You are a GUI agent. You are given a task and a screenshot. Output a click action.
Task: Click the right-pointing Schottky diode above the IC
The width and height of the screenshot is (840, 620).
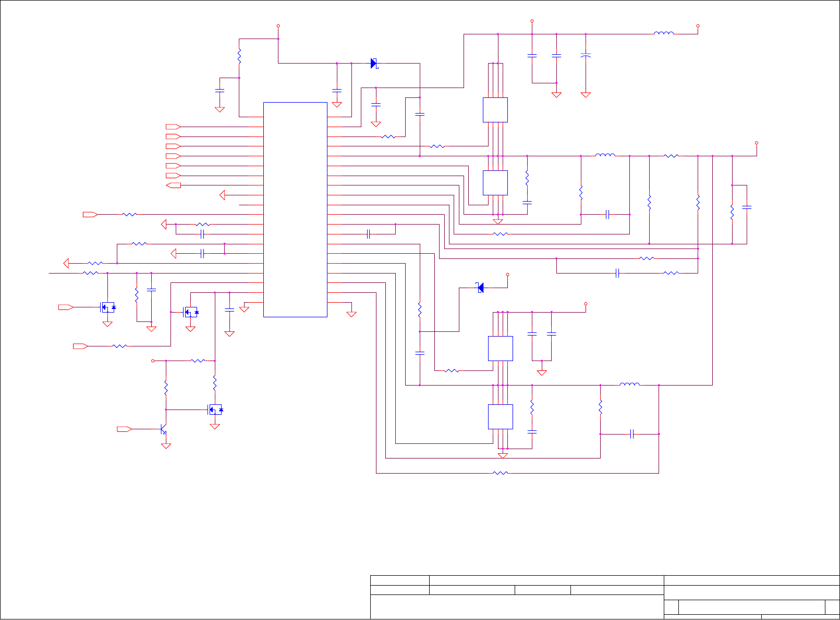point(374,63)
